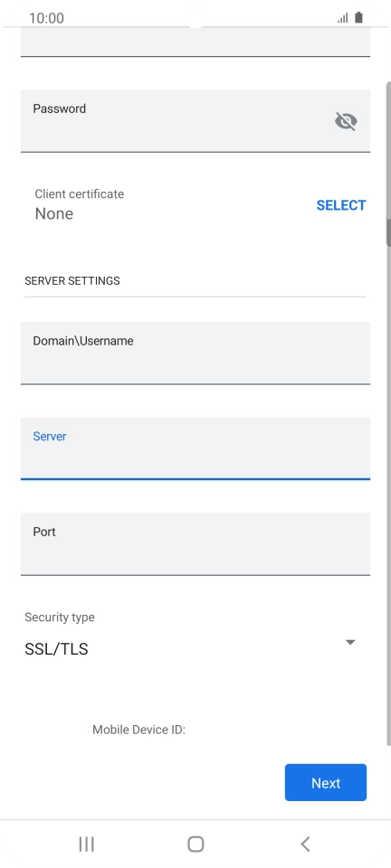Tap the battery status icon
This screenshot has width=391, height=868.
click(x=359, y=18)
